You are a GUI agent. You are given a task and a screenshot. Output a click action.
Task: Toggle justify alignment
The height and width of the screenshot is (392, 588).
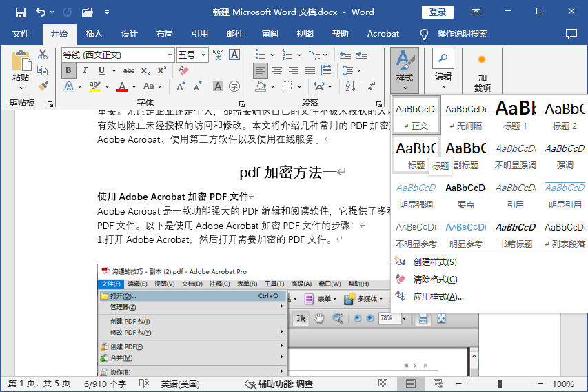point(310,70)
